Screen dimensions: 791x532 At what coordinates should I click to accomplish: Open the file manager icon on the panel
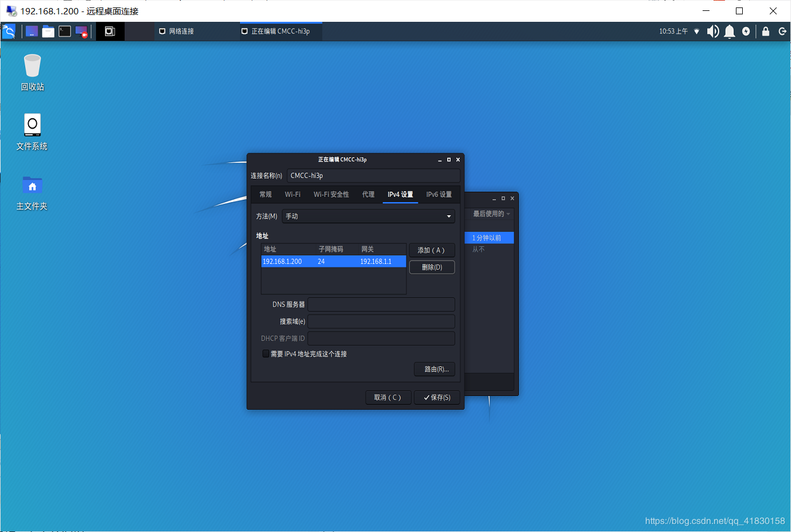pos(48,31)
